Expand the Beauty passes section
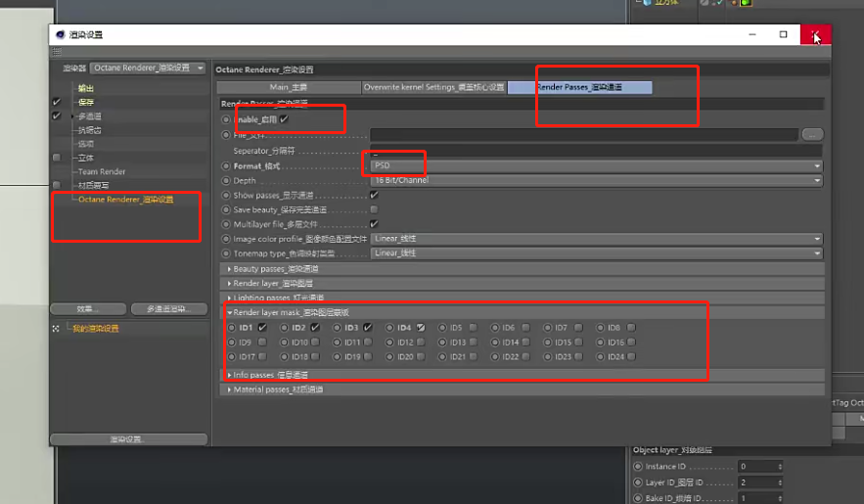Screen dimensions: 864x504 (229, 269)
